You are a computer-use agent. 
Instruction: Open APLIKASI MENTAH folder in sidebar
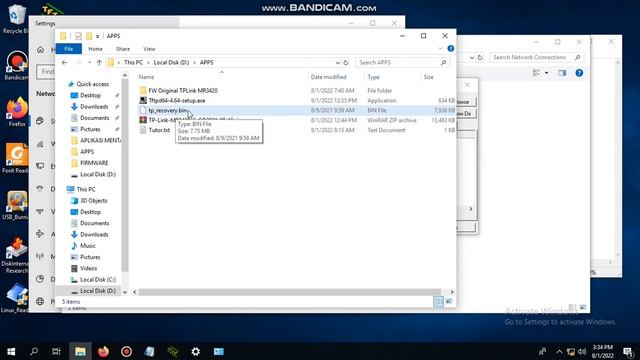click(100, 140)
